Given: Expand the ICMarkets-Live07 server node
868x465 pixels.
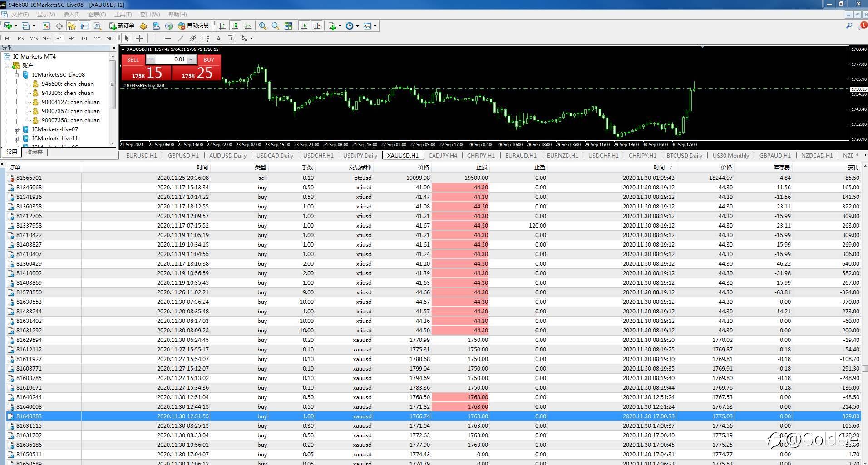Looking at the screenshot, I should coord(17,129).
